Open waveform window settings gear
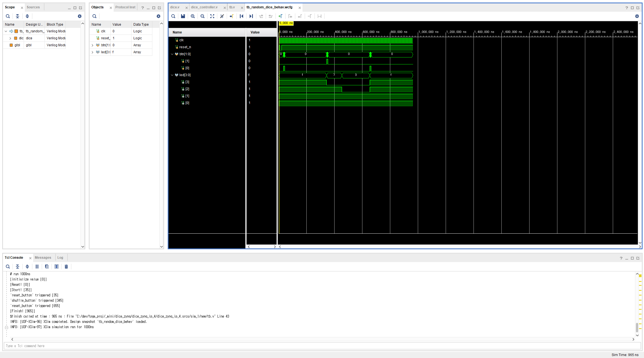The image size is (644, 358). (637, 16)
